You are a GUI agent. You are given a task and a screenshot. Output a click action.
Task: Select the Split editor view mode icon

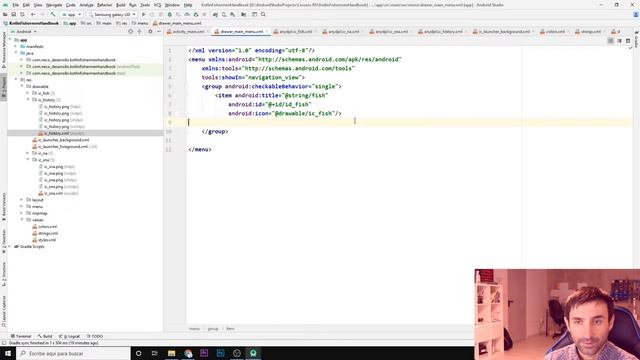click(x=619, y=41)
